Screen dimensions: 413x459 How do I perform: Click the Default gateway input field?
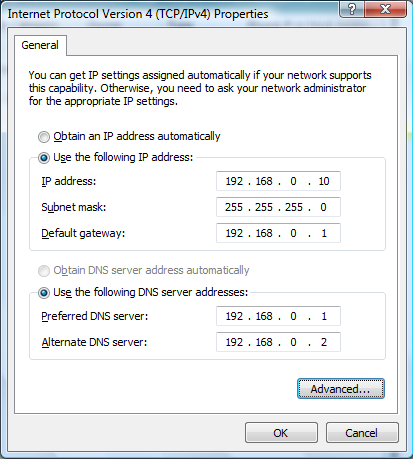tap(278, 233)
